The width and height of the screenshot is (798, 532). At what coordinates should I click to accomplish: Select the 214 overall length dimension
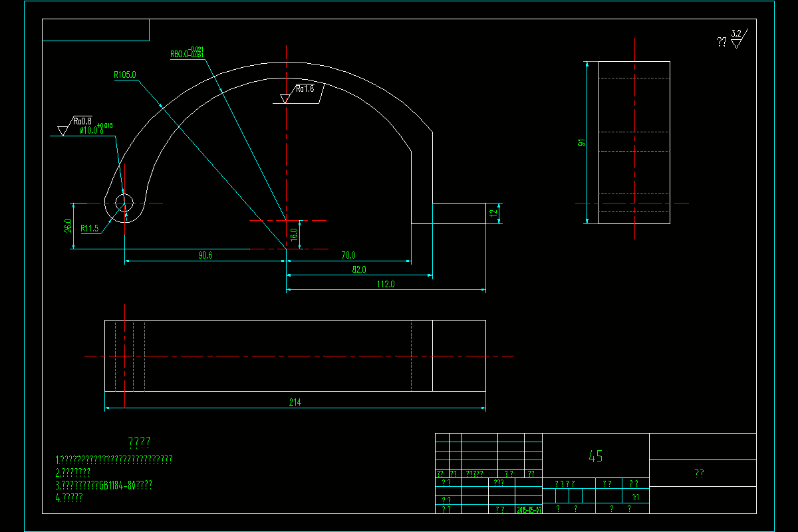295,402
